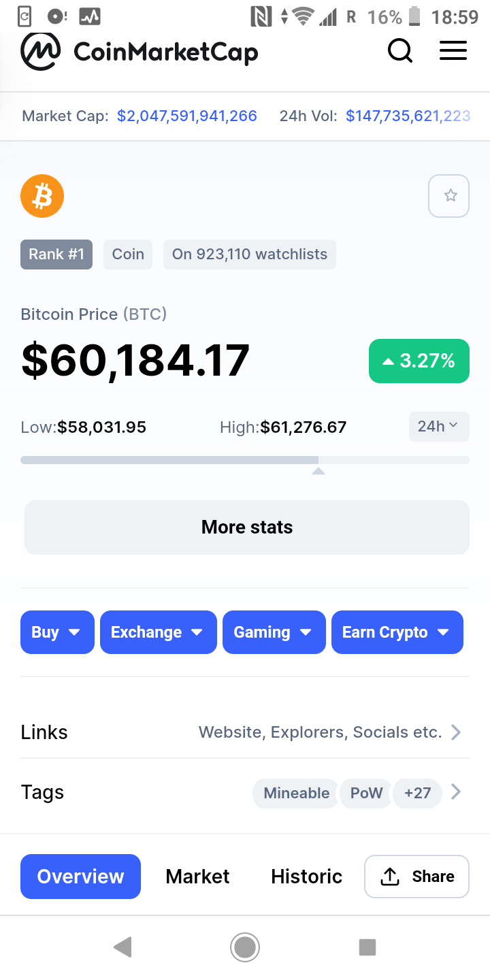Open the search magnifier icon
Image resolution: width=490 pixels, height=980 pixels.
400,51
